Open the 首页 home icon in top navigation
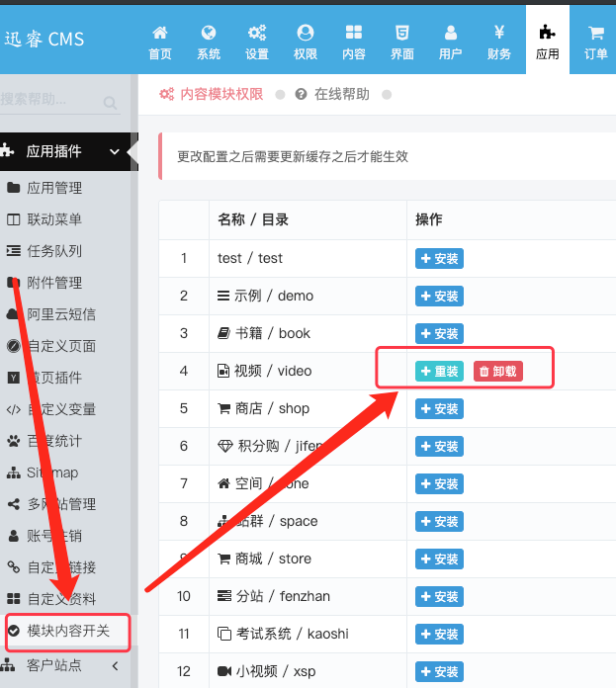Screen dimensions: 616x688 point(160,43)
